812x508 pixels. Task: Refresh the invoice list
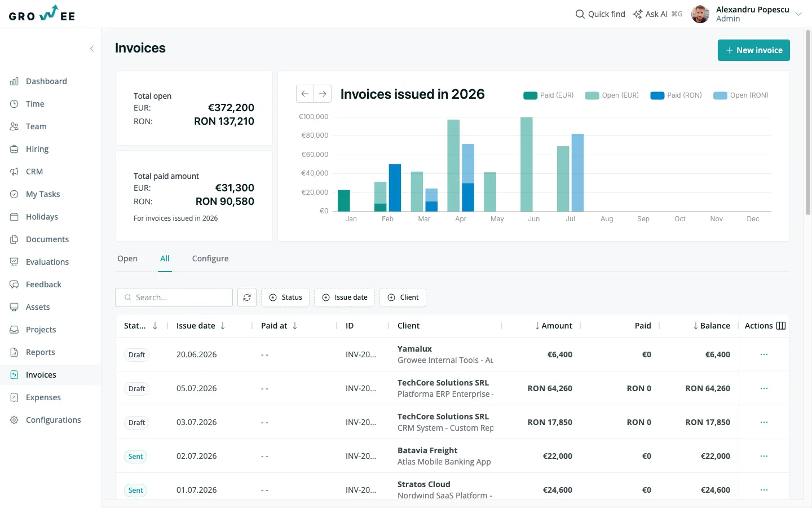tap(247, 297)
